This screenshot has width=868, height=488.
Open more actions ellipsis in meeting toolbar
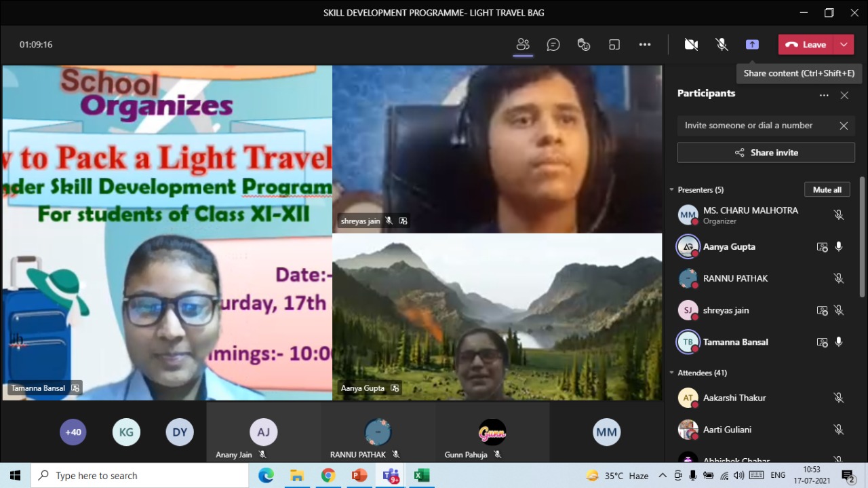(645, 45)
